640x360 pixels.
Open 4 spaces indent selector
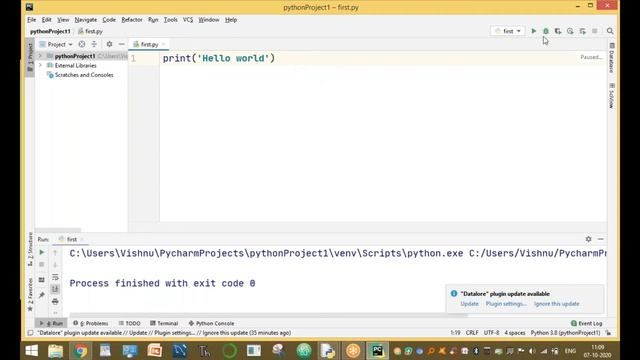(515, 333)
